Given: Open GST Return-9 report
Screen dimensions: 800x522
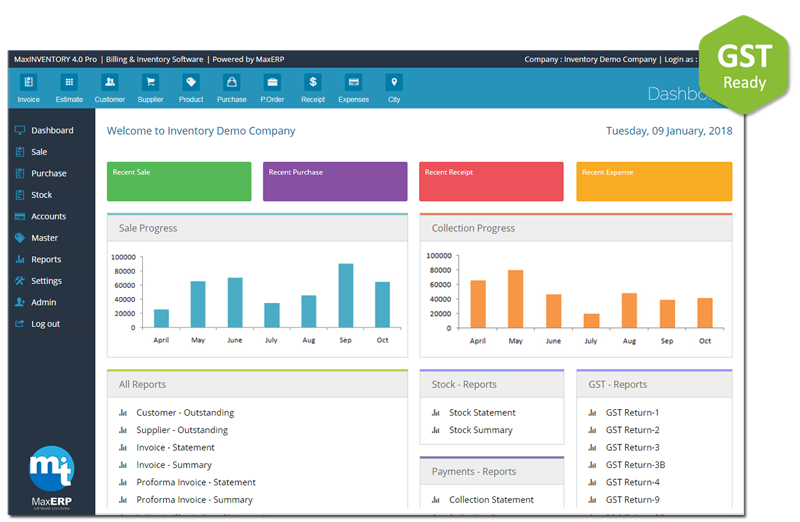Looking at the screenshot, I should coord(632,500).
